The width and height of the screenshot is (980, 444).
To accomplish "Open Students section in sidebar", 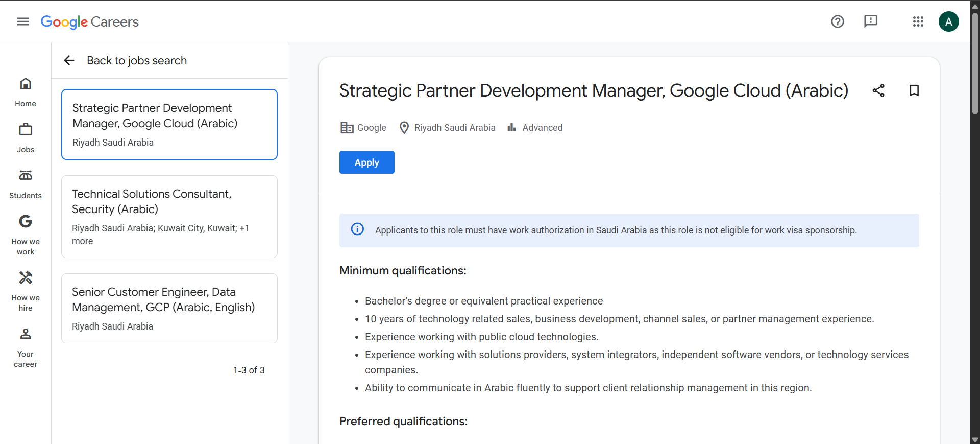I will 26,184.
